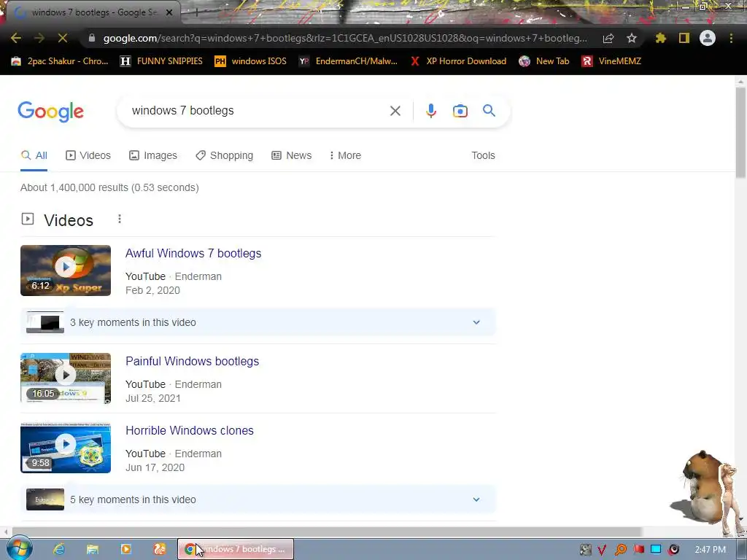The image size is (747, 560).
Task: Go to the Google logo homepage
Action: [x=50, y=112]
